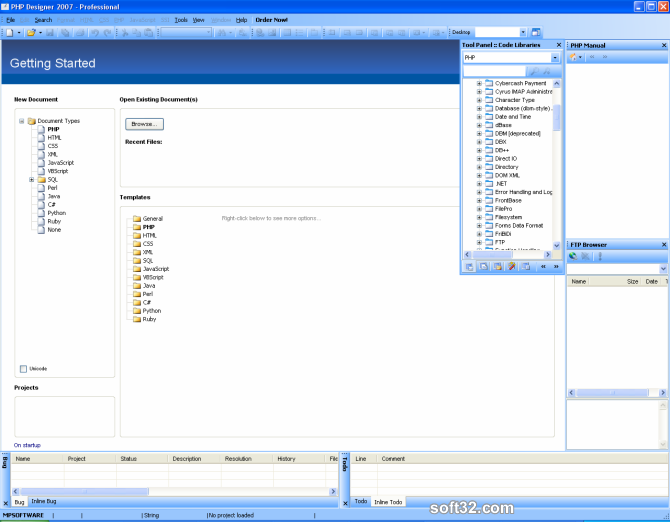
Task: Expand the SQL document type node
Action: (x=32, y=179)
